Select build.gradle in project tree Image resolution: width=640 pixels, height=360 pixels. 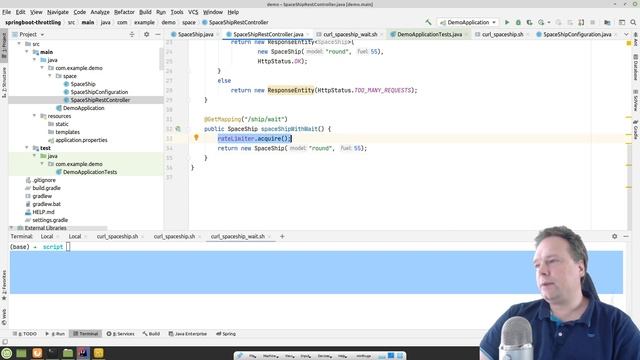coord(46,188)
